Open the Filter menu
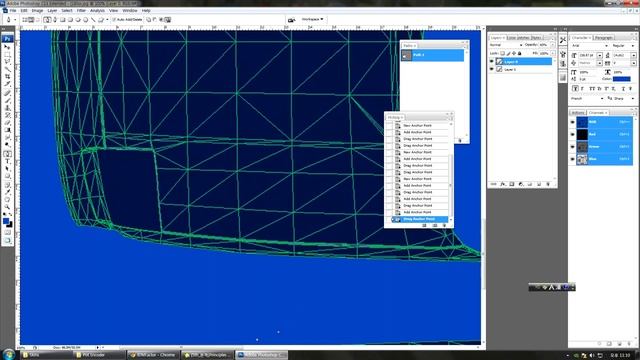 click(81, 11)
